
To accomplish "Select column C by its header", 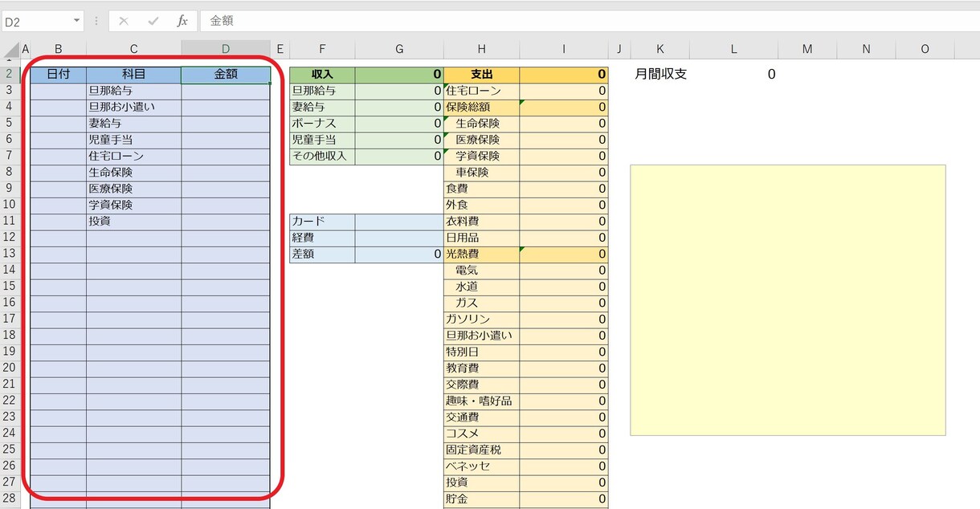I will 133,50.
